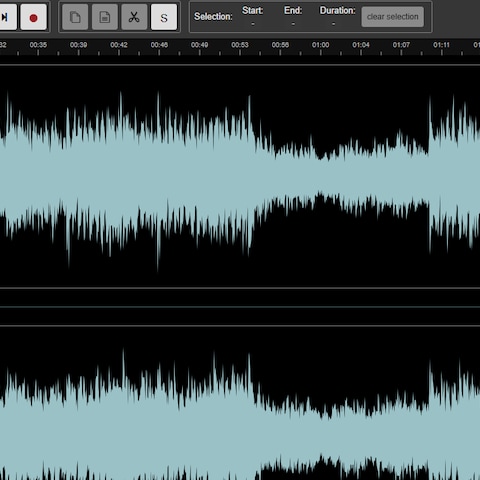Image resolution: width=480 pixels, height=480 pixels.
Task: Seek to 01:11 on the time ruler
Action: coord(441,45)
